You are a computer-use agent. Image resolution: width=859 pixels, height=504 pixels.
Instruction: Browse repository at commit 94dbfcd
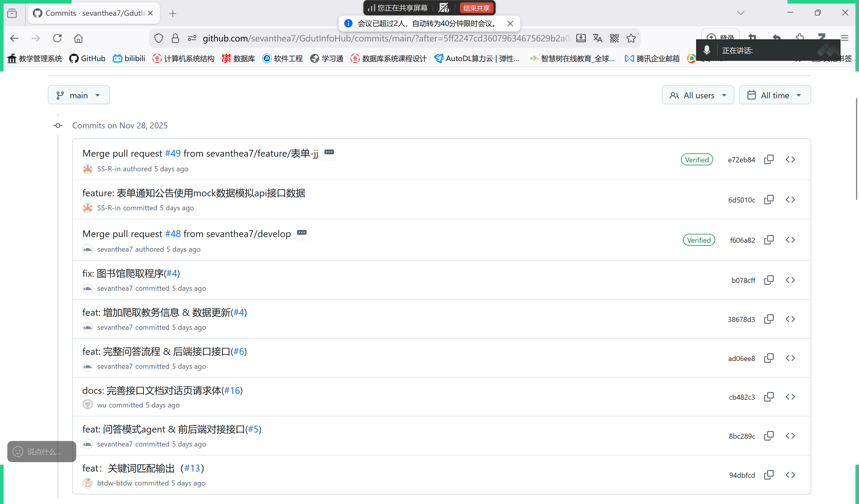pyautogui.click(x=790, y=475)
